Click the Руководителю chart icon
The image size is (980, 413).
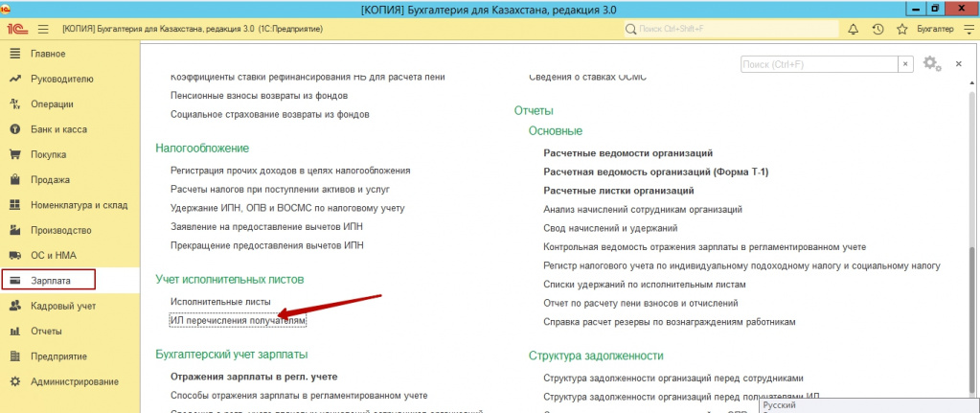pyautogui.click(x=15, y=79)
